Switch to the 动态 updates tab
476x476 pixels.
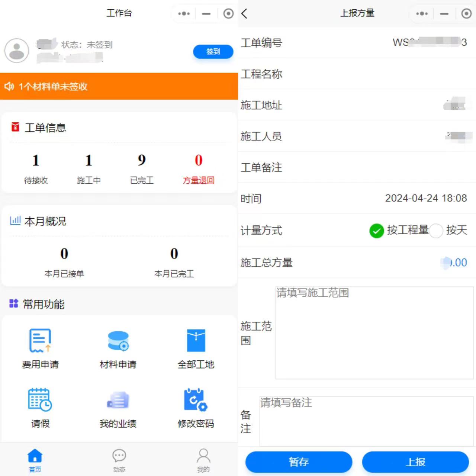point(119,460)
